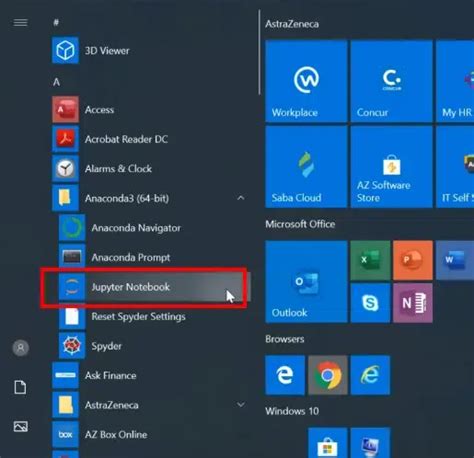Open the Workplace tile
Screen dimensions: 474x458
306,81
